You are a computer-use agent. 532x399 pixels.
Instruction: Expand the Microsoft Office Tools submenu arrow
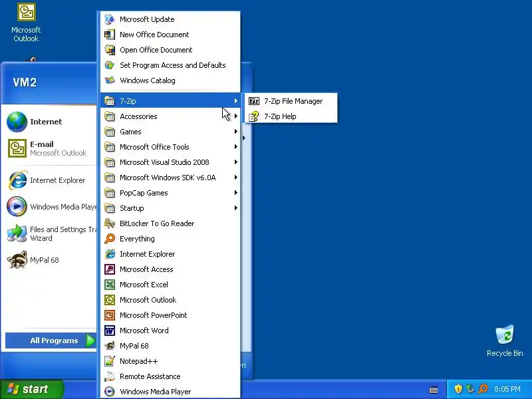[x=236, y=147]
